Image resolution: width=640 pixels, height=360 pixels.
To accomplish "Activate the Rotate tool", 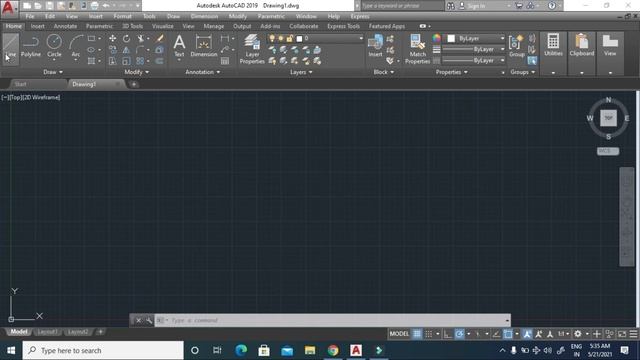I will [127, 38].
